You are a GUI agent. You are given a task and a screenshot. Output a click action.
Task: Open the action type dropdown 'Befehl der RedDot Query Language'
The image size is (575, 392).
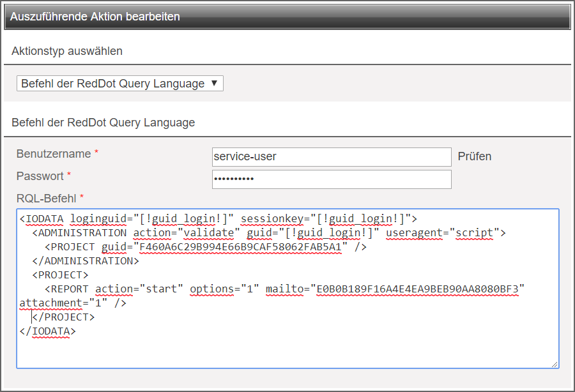[x=120, y=84]
